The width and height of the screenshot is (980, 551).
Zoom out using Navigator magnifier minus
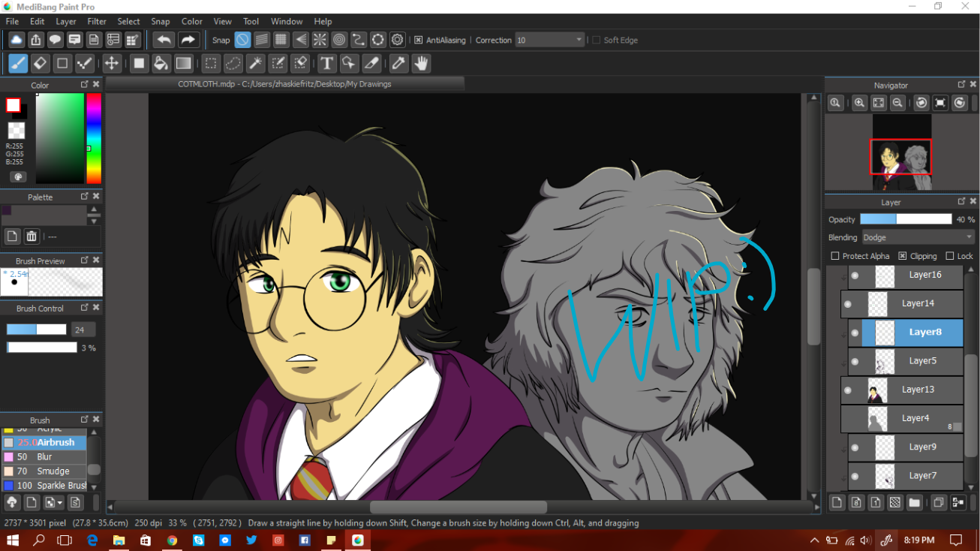click(897, 104)
